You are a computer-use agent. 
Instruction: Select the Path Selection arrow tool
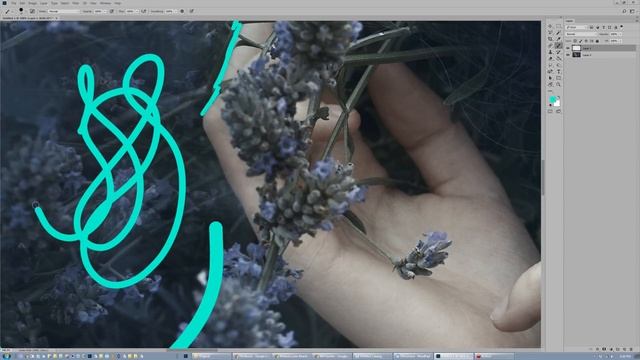click(x=550, y=78)
